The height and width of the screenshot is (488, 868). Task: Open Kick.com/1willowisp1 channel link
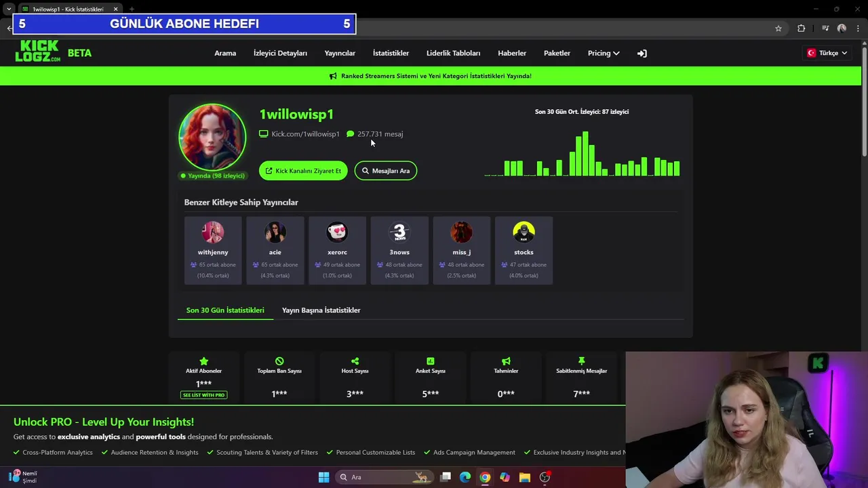tap(305, 134)
